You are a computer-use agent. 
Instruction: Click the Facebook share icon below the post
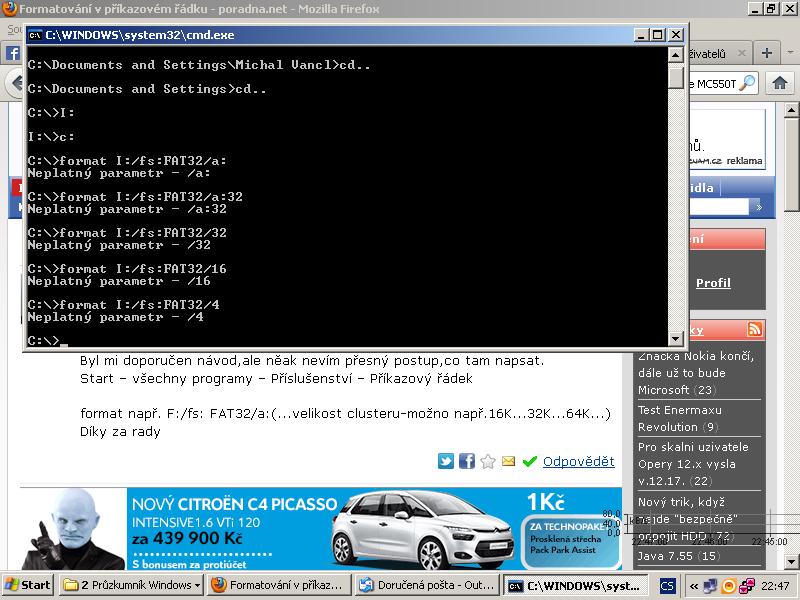[x=466, y=461]
